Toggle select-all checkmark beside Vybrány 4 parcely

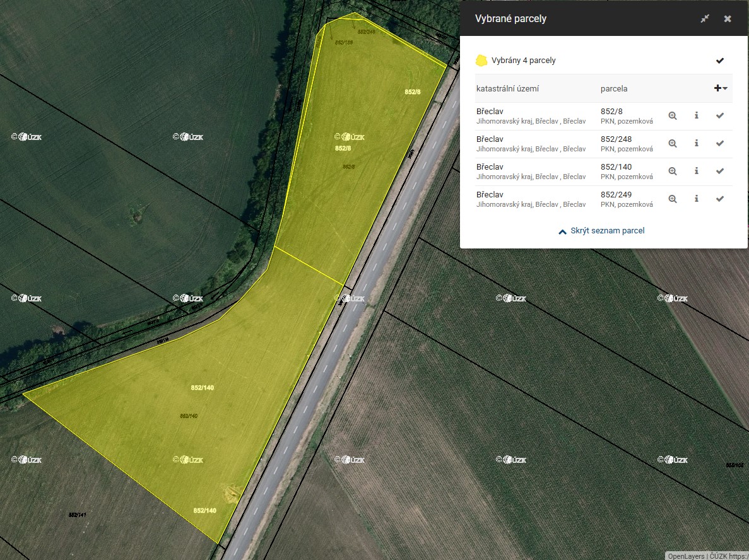pos(720,61)
